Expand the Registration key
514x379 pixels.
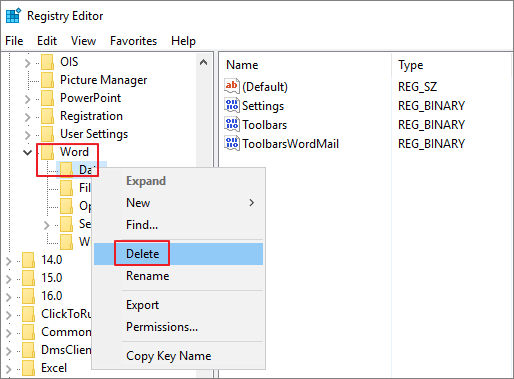click(28, 117)
